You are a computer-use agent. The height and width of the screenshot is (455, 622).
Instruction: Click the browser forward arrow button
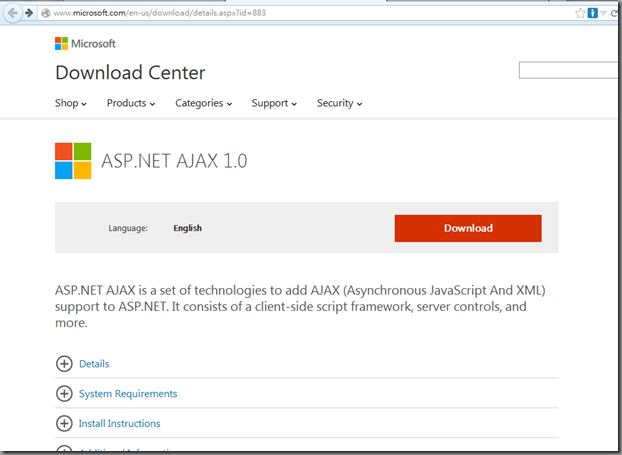click(29, 12)
